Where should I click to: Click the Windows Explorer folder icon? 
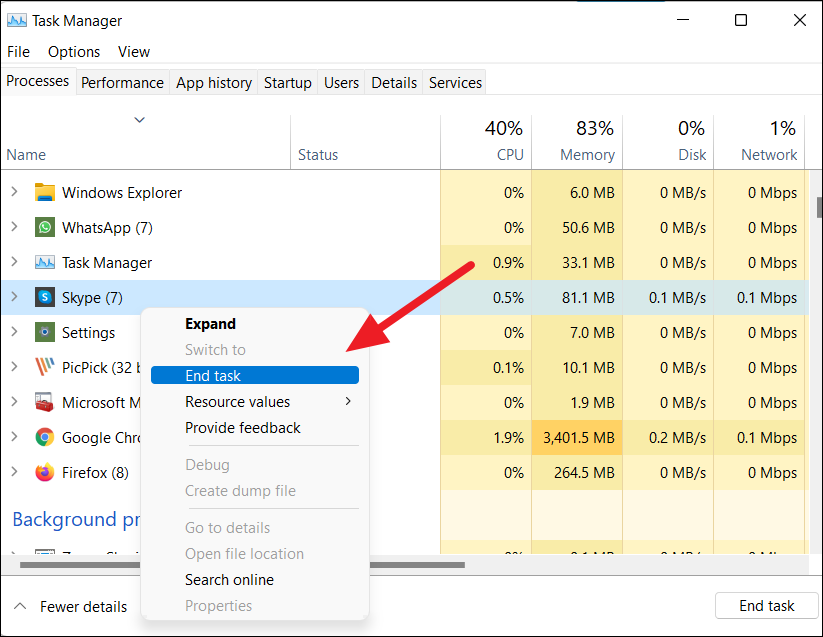45,193
